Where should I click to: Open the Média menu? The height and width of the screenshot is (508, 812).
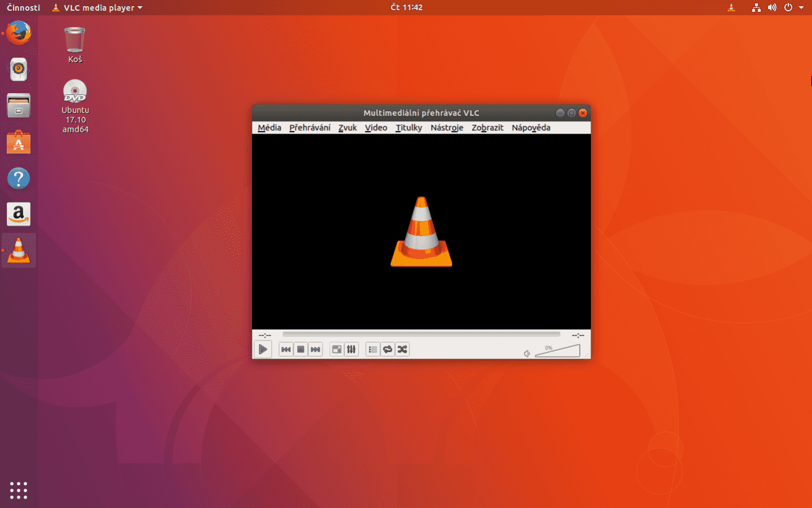click(x=269, y=128)
